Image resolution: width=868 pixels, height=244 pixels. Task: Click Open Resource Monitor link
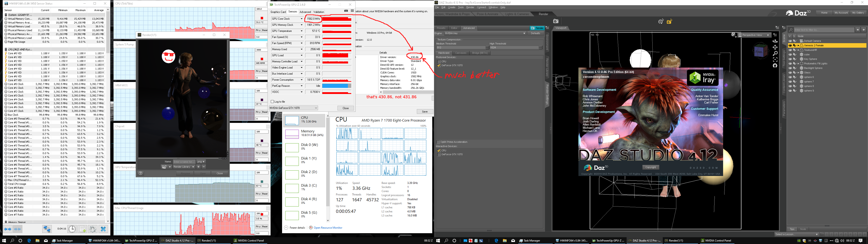click(328, 228)
